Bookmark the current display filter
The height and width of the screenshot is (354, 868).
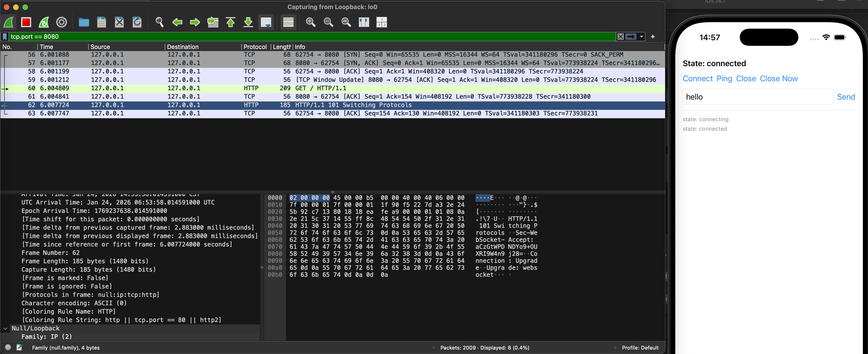[x=4, y=36]
